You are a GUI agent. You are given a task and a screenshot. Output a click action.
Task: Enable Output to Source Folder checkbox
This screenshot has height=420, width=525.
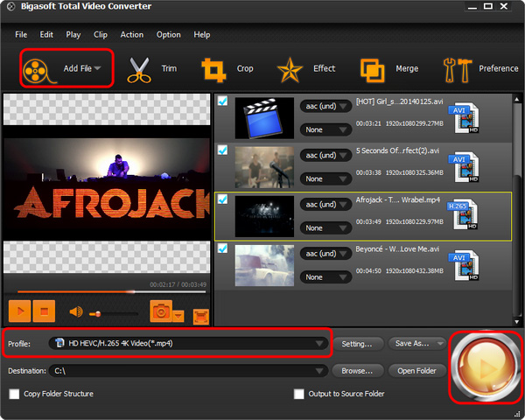(x=298, y=394)
